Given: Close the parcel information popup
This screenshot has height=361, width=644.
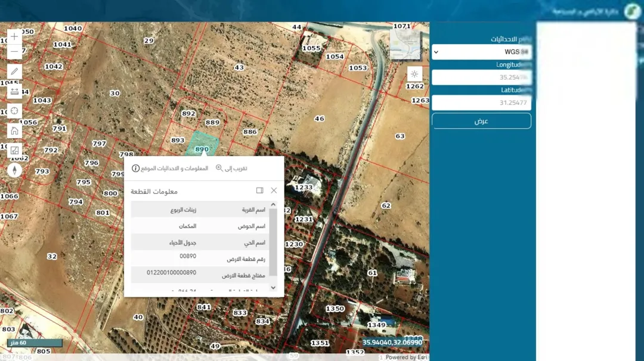Looking at the screenshot, I should pos(274,191).
